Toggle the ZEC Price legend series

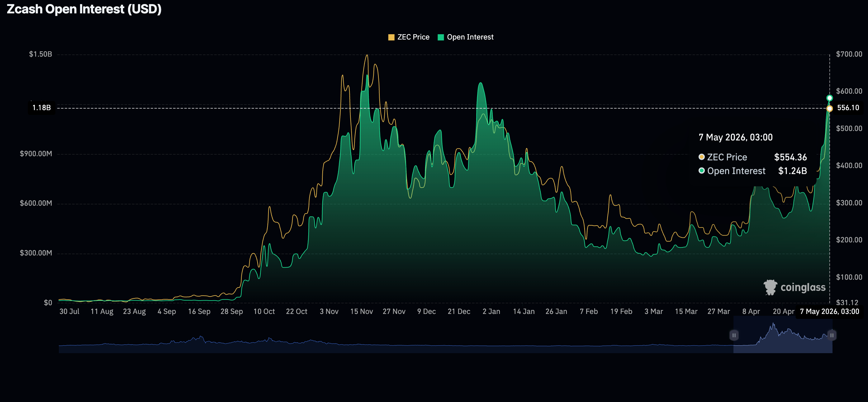click(x=408, y=37)
